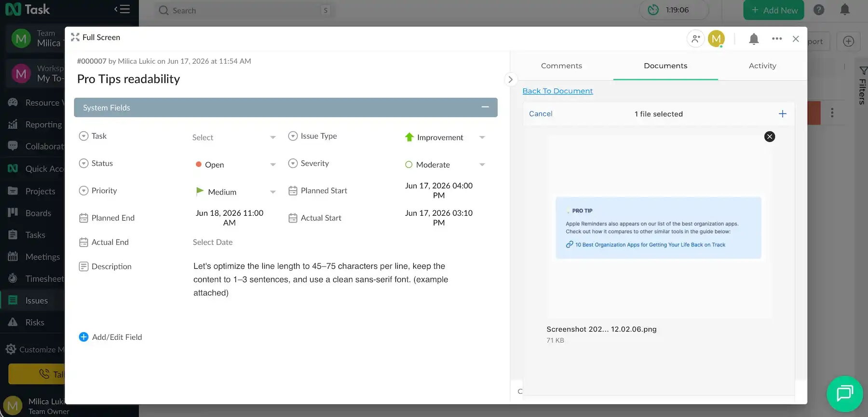Click the search magnifier icon
Viewport: 868px width, 417px height.
(x=163, y=10)
